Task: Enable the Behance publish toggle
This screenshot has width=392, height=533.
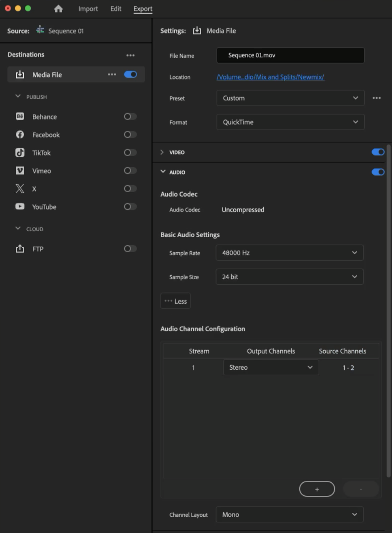Action: pyautogui.click(x=130, y=116)
